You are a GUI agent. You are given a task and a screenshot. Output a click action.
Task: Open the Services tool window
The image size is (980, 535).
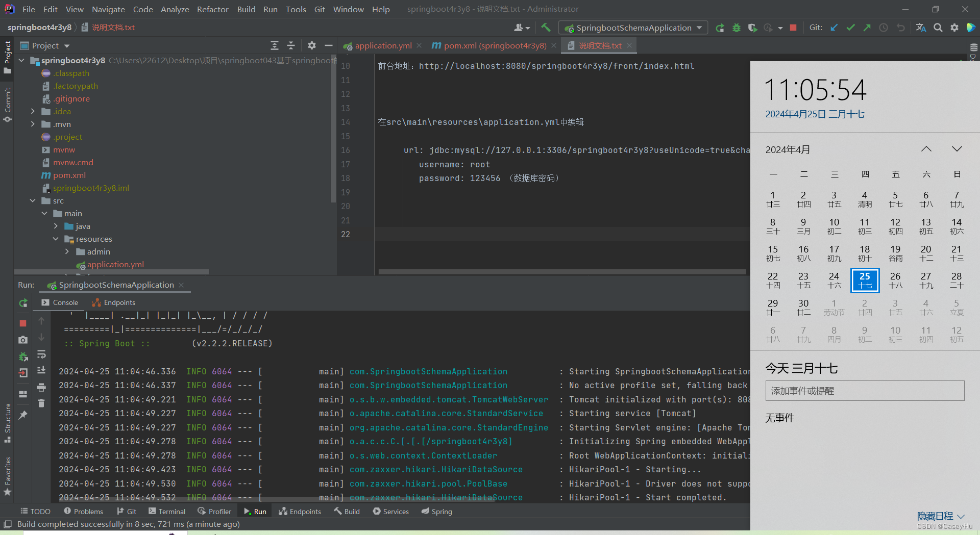[x=391, y=511]
